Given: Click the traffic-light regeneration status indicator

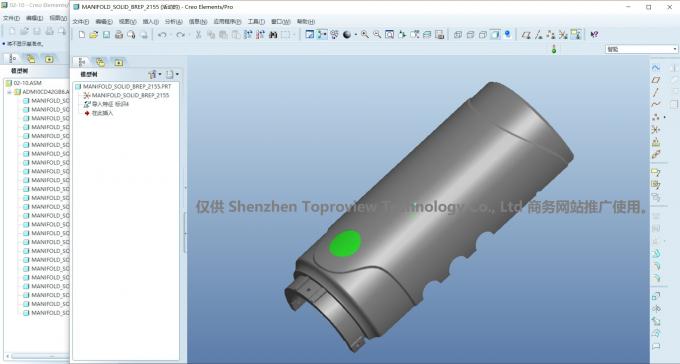Looking at the screenshot, I should click(554, 49).
